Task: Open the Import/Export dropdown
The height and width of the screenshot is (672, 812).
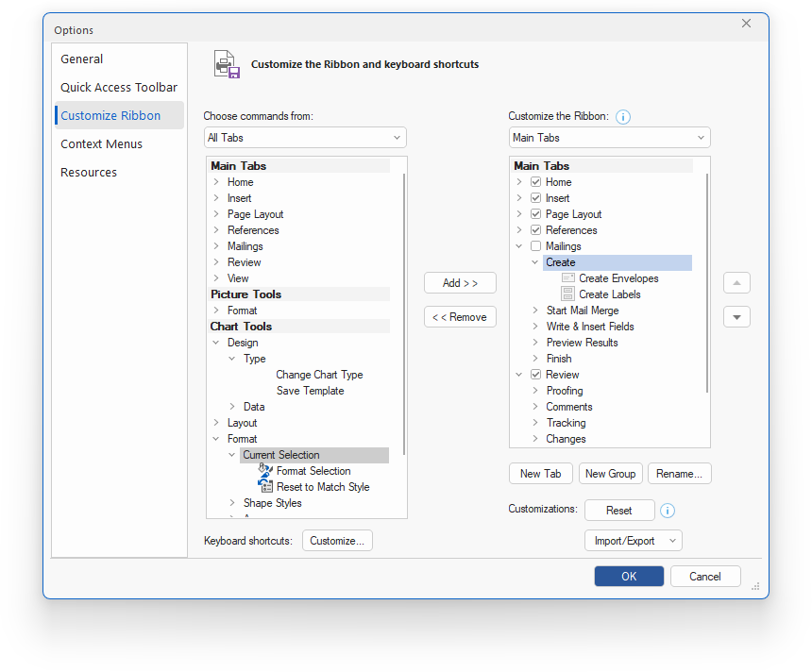Action: (633, 541)
